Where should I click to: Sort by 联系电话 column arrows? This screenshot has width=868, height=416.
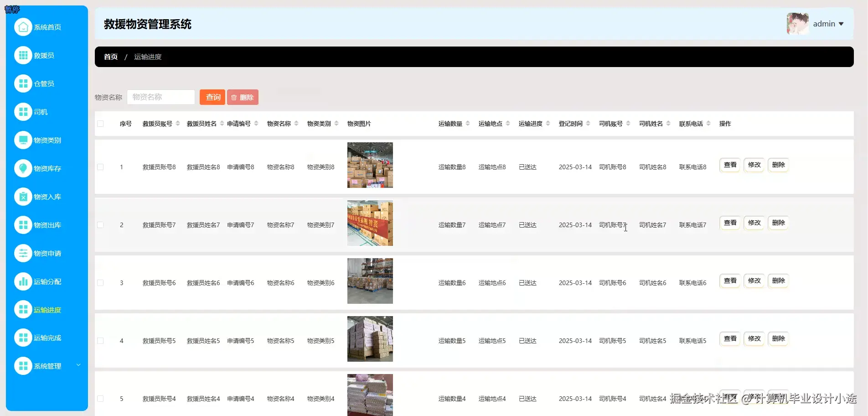(708, 124)
